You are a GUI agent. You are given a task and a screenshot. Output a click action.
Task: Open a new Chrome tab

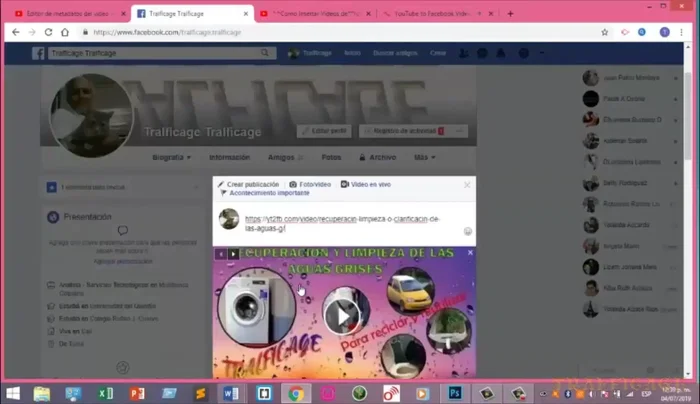(x=511, y=13)
